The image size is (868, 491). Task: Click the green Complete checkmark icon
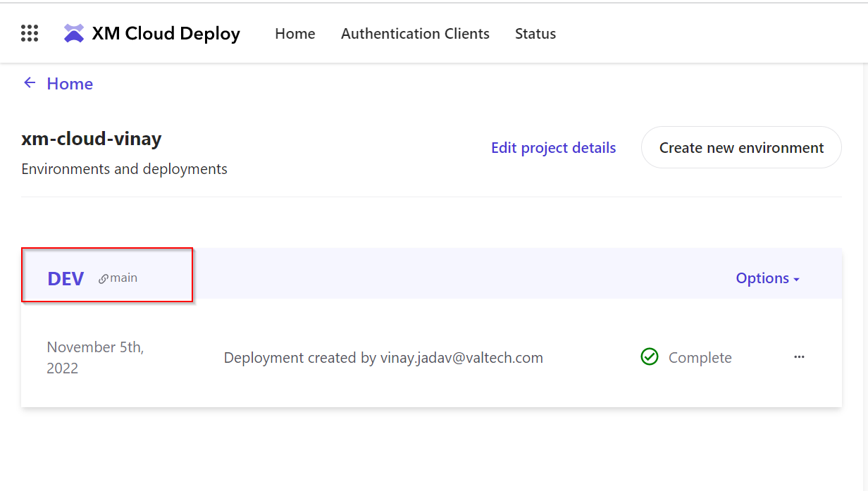[x=650, y=357]
